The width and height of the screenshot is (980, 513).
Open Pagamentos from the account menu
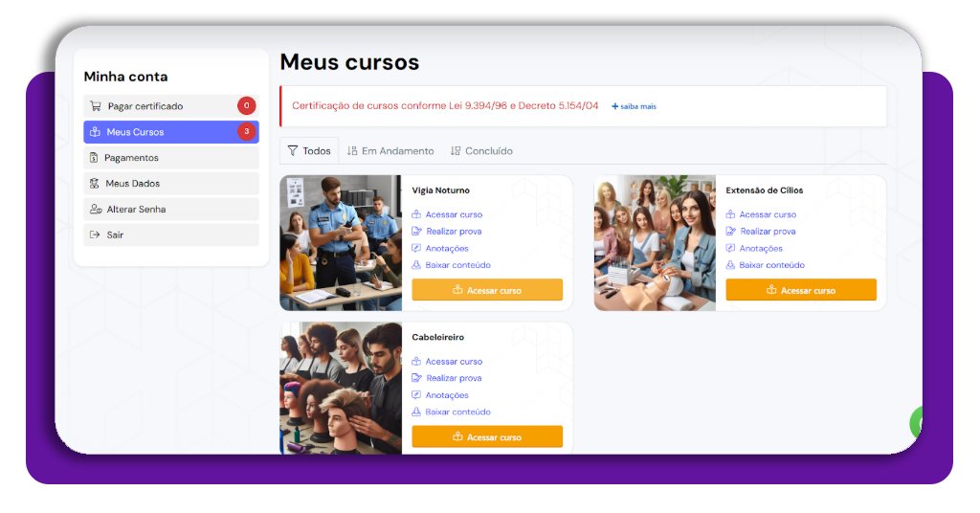[x=170, y=158]
